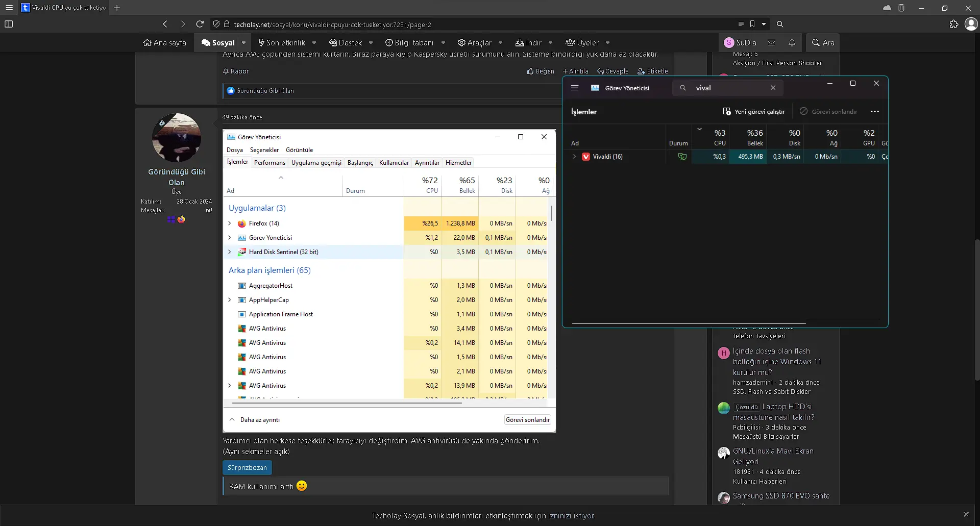980x526 pixels.
Task: Open the Vivaldi main menu icon
Action: (x=9, y=8)
